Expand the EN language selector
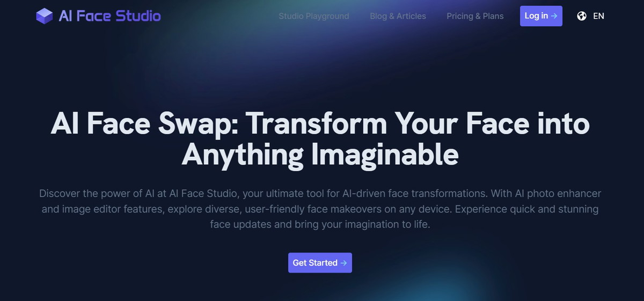The height and width of the screenshot is (301, 644). pyautogui.click(x=598, y=16)
